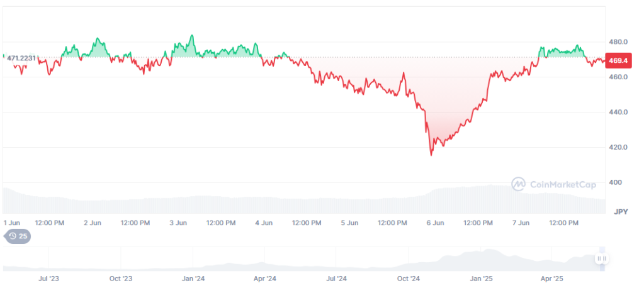The width and height of the screenshot is (644, 293).
Task: Click the 4 Jun date axis label
Action: coord(264,223)
